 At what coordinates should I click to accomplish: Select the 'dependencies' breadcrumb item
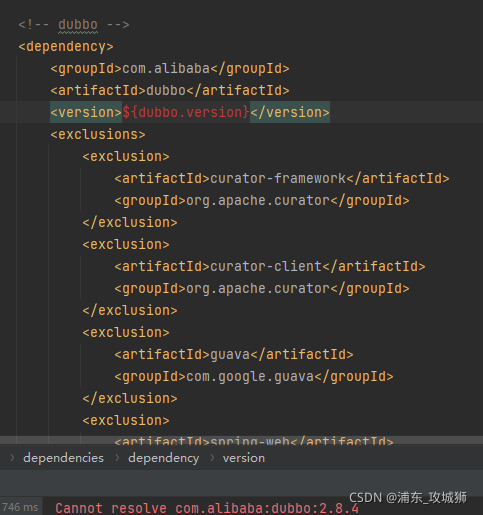63,458
